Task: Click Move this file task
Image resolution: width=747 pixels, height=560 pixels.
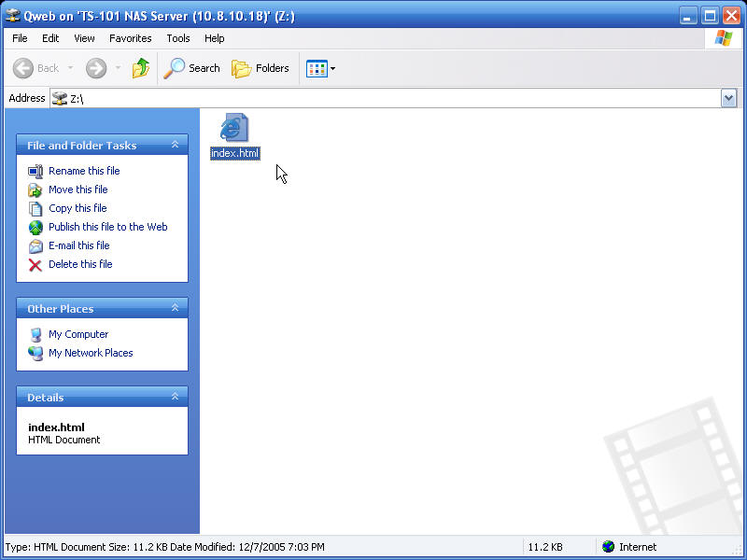Action: tap(78, 189)
